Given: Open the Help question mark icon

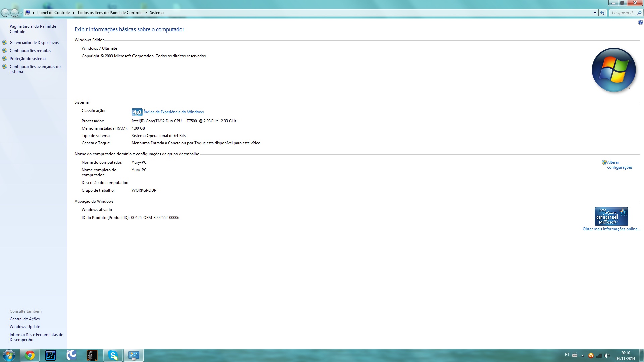Looking at the screenshot, I should click(640, 23).
